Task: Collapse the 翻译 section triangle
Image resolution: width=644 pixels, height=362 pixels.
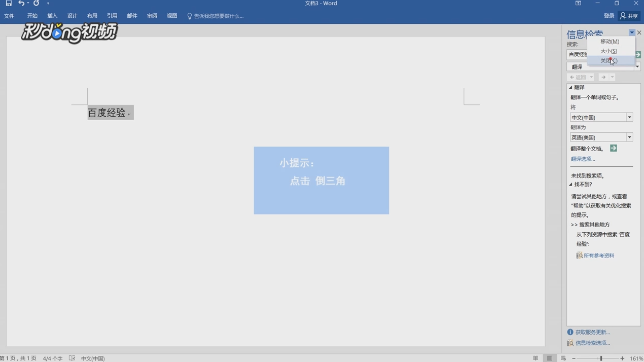Action: pos(570,88)
